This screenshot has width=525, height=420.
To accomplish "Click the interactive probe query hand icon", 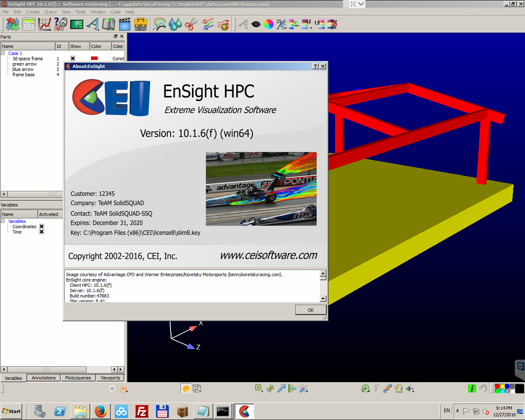I will pos(60,24).
